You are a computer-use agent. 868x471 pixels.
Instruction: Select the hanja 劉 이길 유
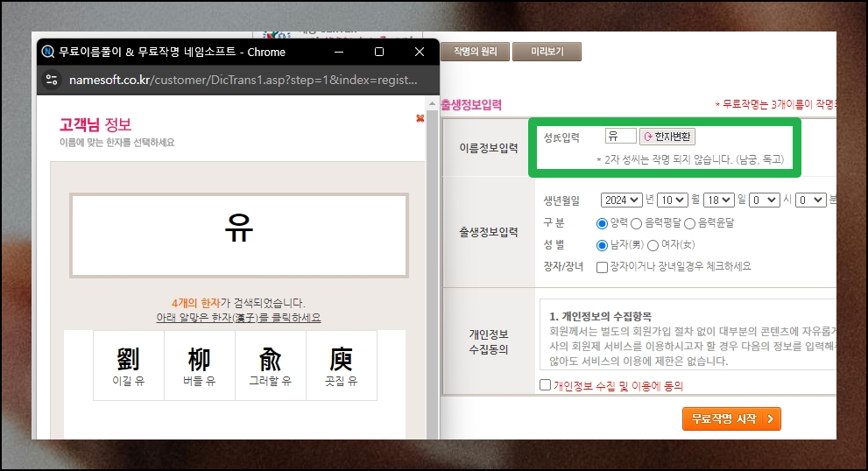pos(129,365)
